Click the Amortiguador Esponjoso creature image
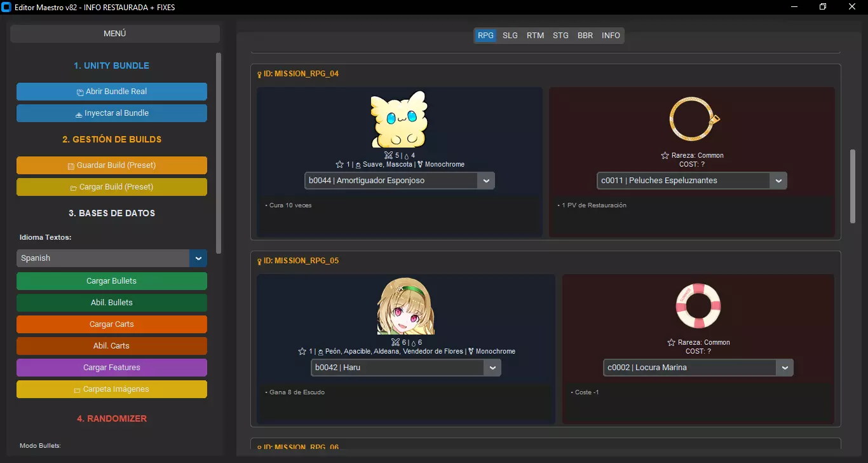Image resolution: width=868 pixels, height=463 pixels. pos(399,120)
